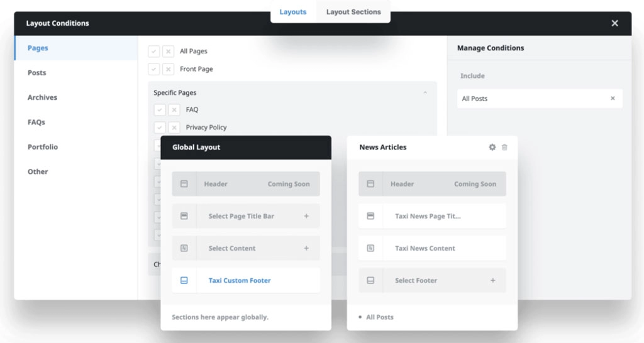Screen dimensions: 644x343
Task: Click the Manage Conditions heading
Action: point(491,48)
